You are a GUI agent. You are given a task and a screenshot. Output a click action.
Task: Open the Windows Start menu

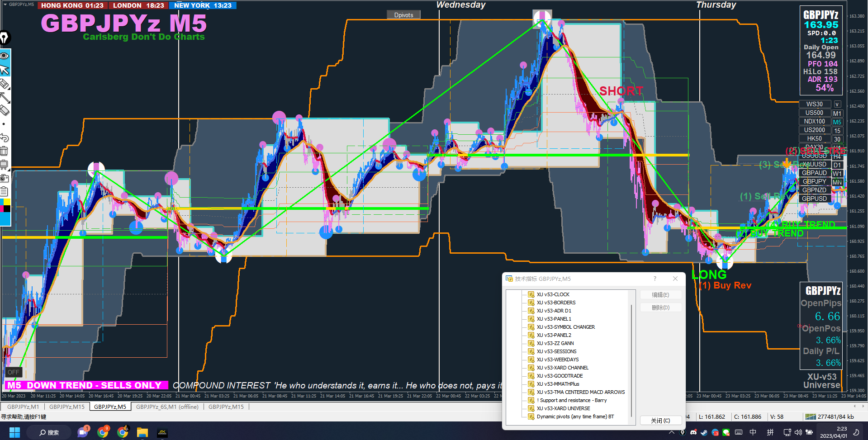point(14,432)
